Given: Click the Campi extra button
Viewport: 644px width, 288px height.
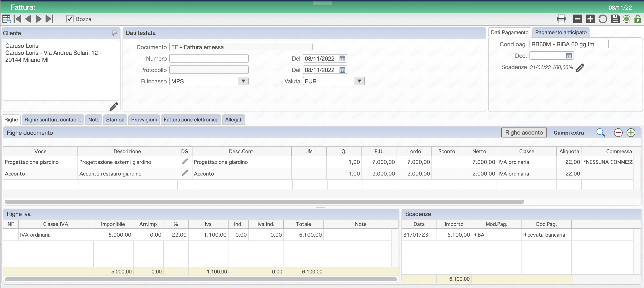Looking at the screenshot, I should click(x=568, y=133).
